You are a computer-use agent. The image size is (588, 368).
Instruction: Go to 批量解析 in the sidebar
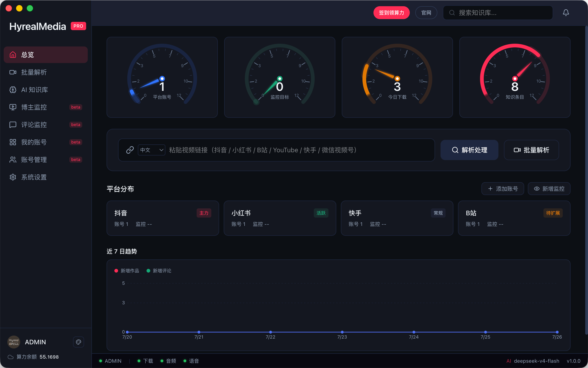tap(46, 72)
